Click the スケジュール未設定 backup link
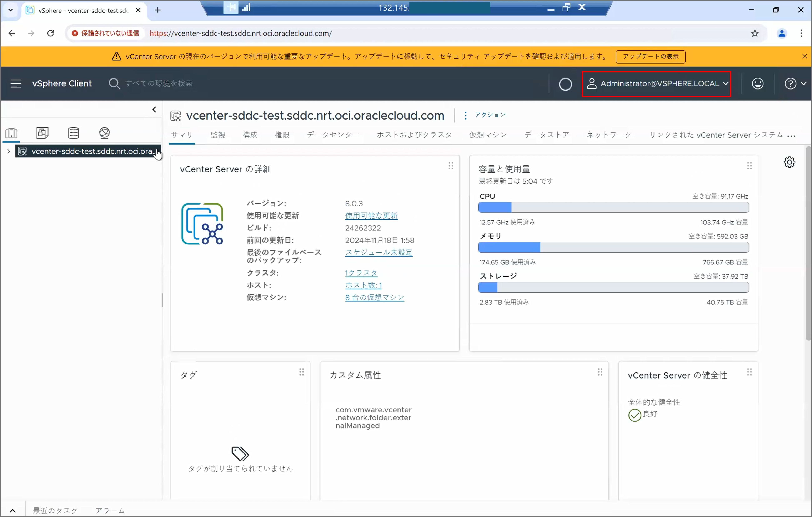The height and width of the screenshot is (517, 812). 379,252
